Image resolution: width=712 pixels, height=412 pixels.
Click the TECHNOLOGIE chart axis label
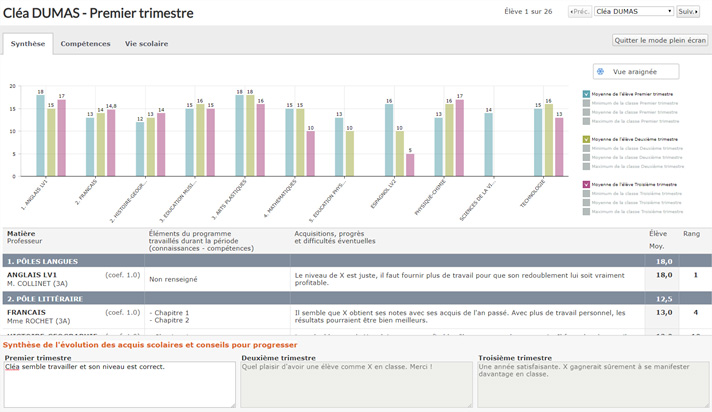coord(533,194)
